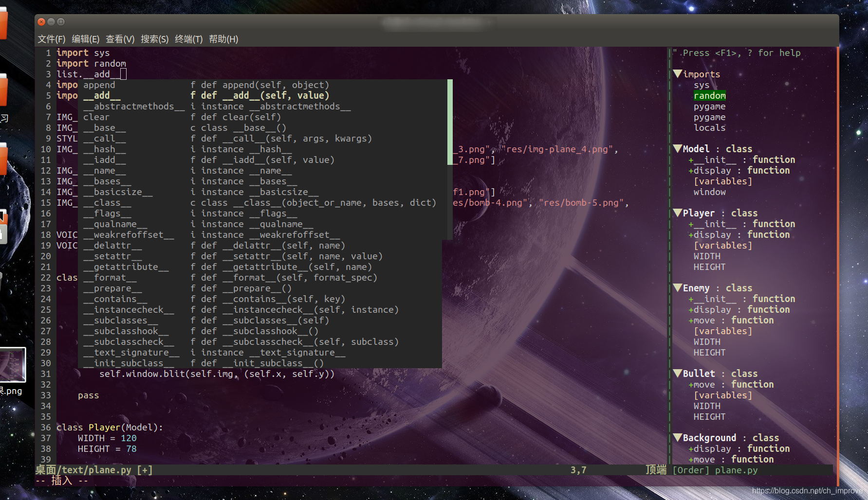The image size is (868, 500).
Task: Go to Enemy's +move function
Action: pyautogui.click(x=731, y=320)
